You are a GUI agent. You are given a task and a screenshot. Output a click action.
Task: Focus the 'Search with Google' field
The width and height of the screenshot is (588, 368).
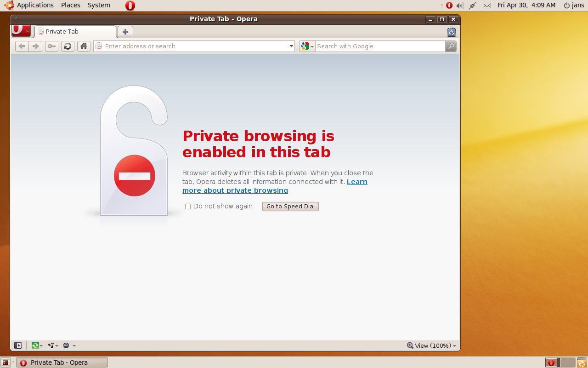point(380,46)
